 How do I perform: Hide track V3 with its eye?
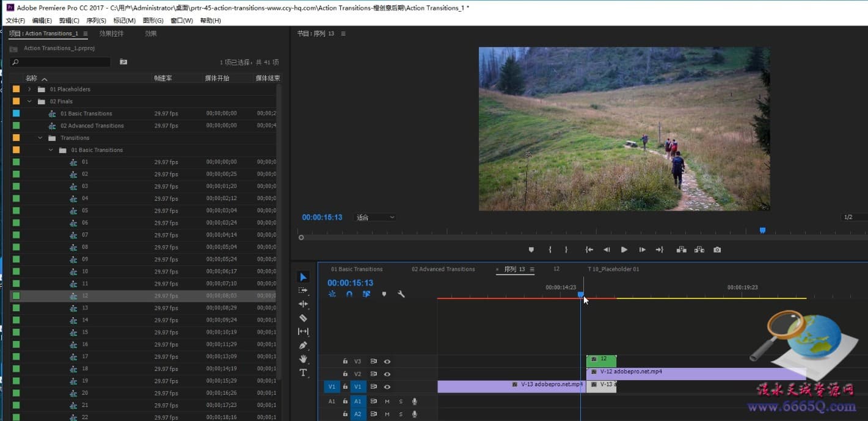click(387, 361)
